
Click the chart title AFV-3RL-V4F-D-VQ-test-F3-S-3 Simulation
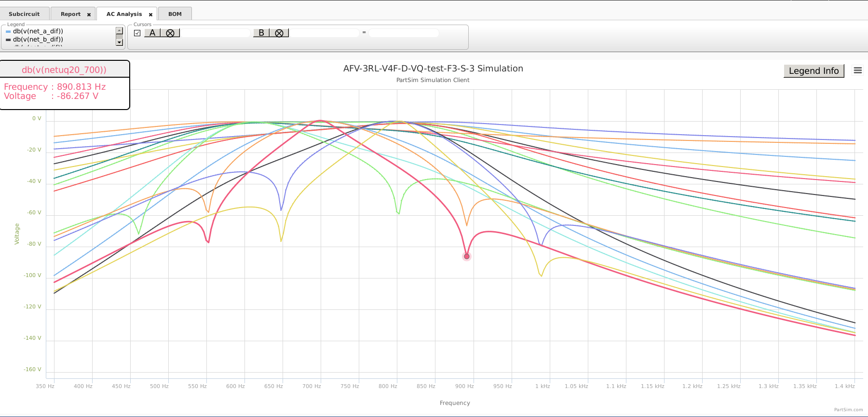(433, 69)
